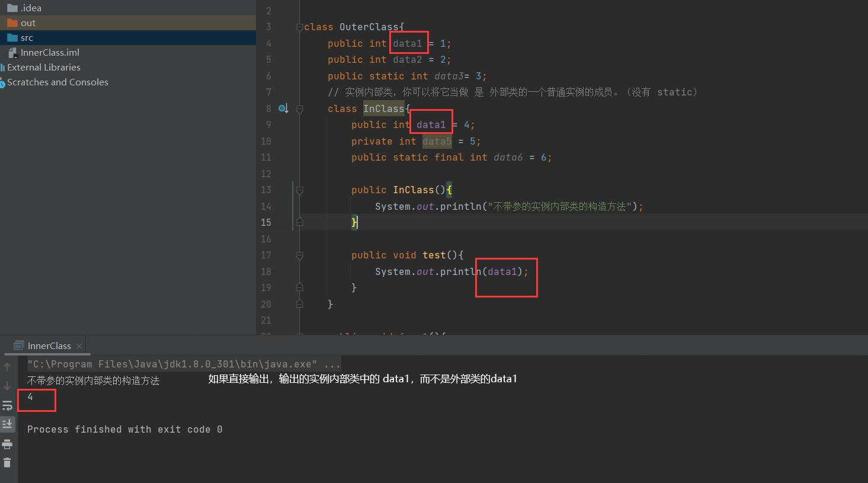Image resolution: width=868 pixels, height=483 pixels.
Task: Click the fold end marker on line 15
Action: click(300, 222)
